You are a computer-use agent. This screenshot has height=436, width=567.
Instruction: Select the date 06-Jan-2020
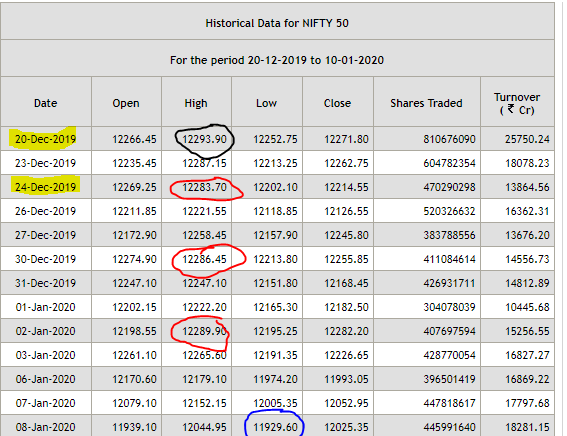pos(46,379)
